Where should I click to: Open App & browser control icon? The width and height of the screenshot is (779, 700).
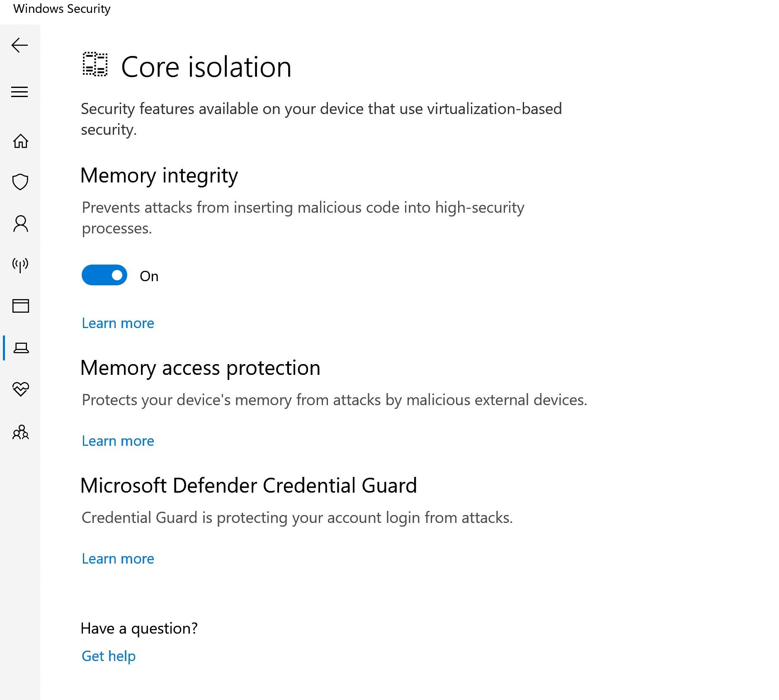tap(20, 306)
